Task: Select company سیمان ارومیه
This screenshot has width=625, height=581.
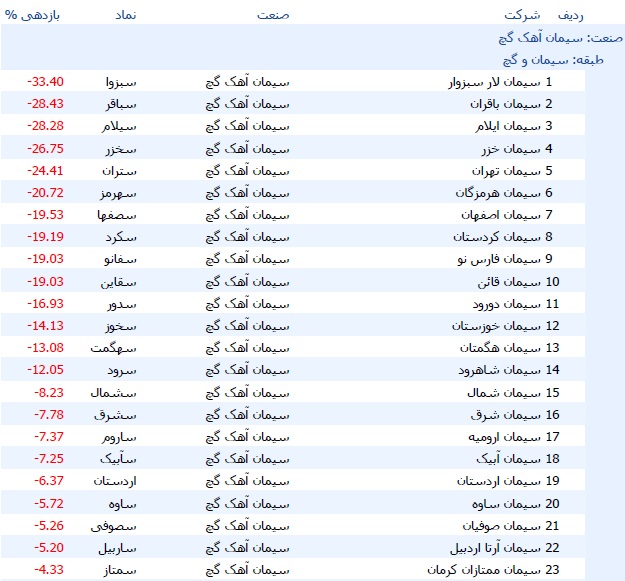Action: coord(504,437)
